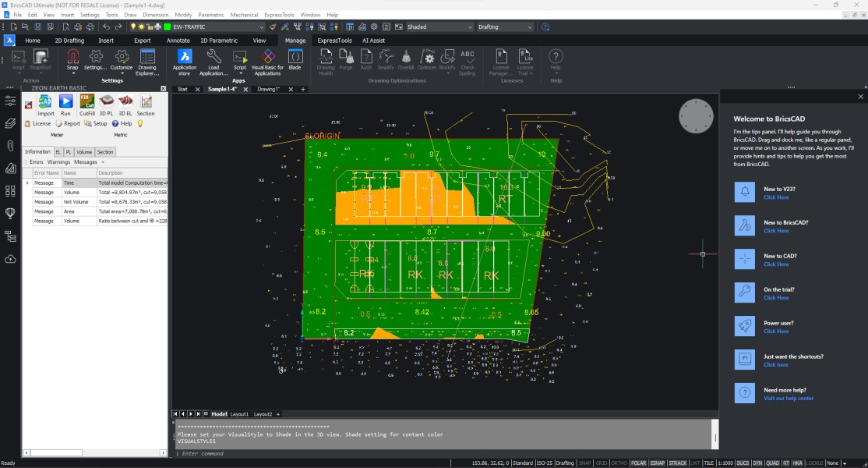Expand the Snap dropdown arrow in ribbon
This screenshot has width=868, height=468.
pos(72,73)
